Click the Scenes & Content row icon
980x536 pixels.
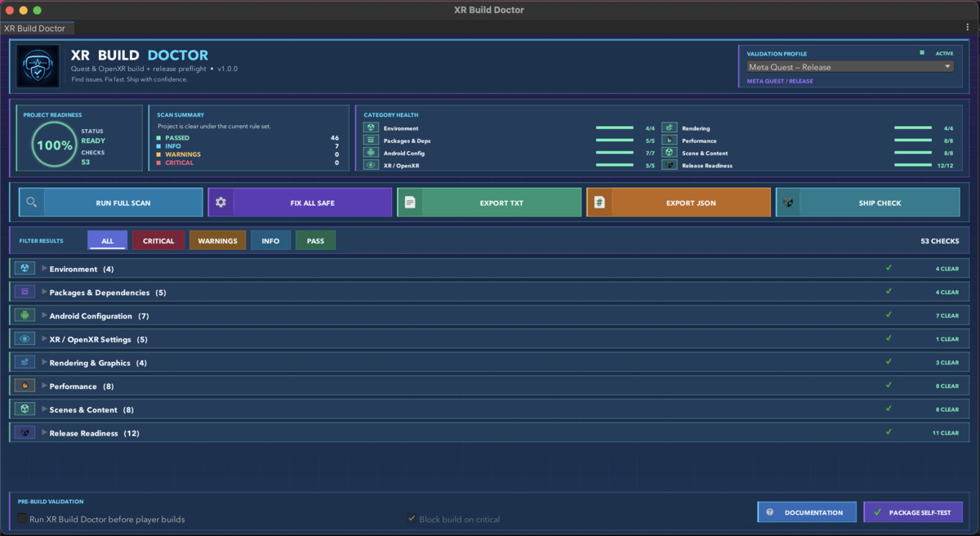[24, 409]
